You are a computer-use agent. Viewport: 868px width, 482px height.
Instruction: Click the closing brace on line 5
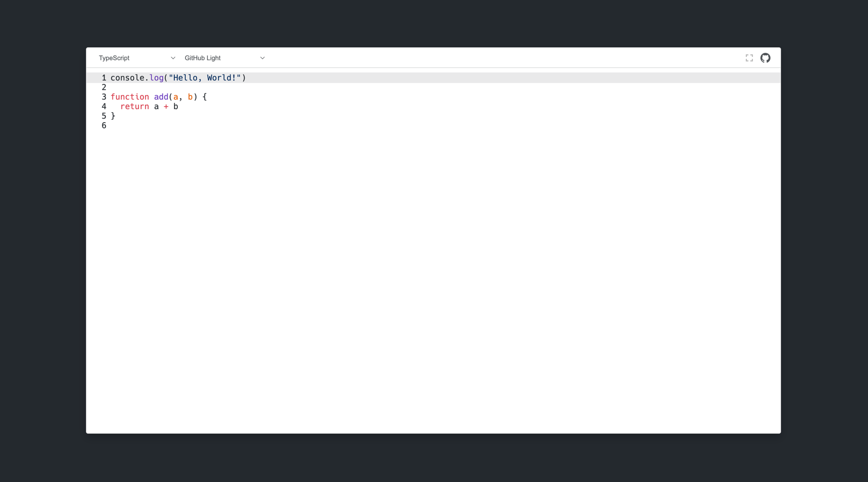(113, 116)
